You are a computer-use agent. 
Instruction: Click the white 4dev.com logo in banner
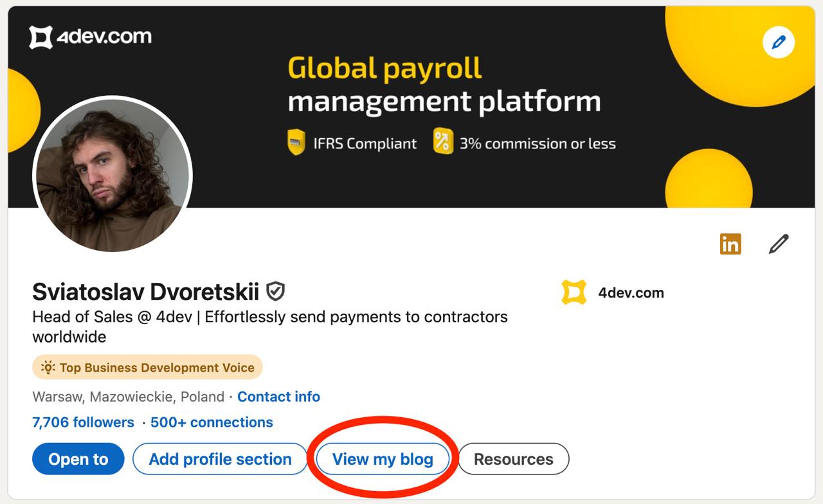[91, 37]
